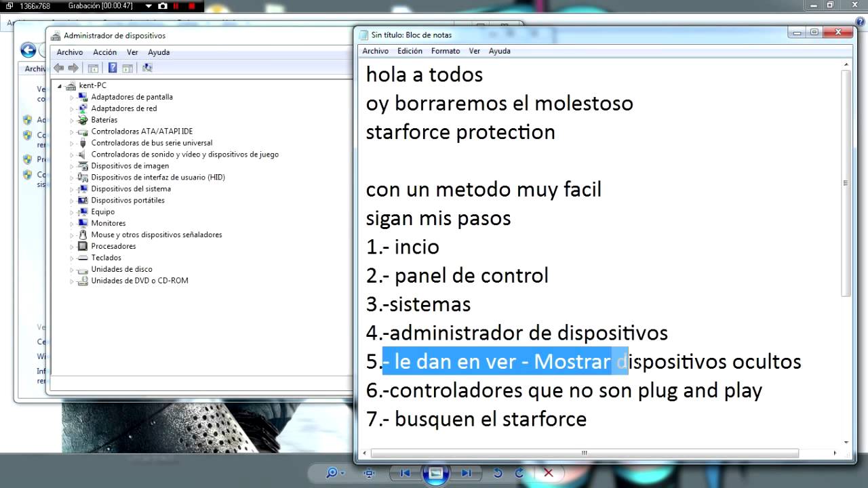Image resolution: width=868 pixels, height=488 pixels.
Task: Scan for hardware changes toolbar icon
Action: tap(147, 68)
